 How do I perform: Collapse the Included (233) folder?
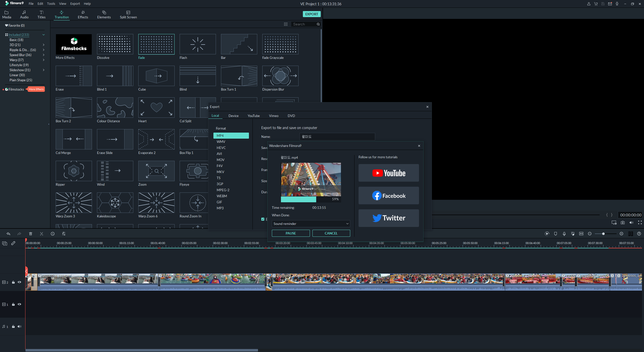coord(44,35)
